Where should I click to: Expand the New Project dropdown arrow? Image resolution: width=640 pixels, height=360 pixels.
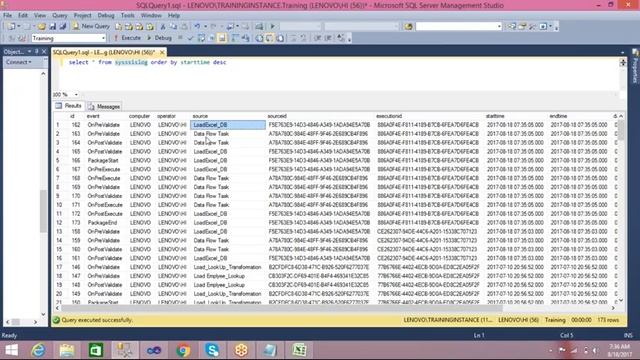tap(19, 27)
